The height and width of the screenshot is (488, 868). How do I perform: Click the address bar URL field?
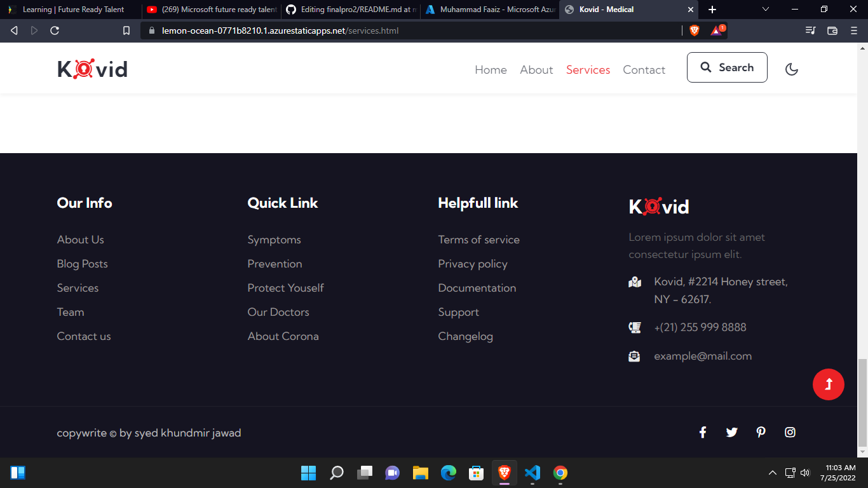point(413,30)
